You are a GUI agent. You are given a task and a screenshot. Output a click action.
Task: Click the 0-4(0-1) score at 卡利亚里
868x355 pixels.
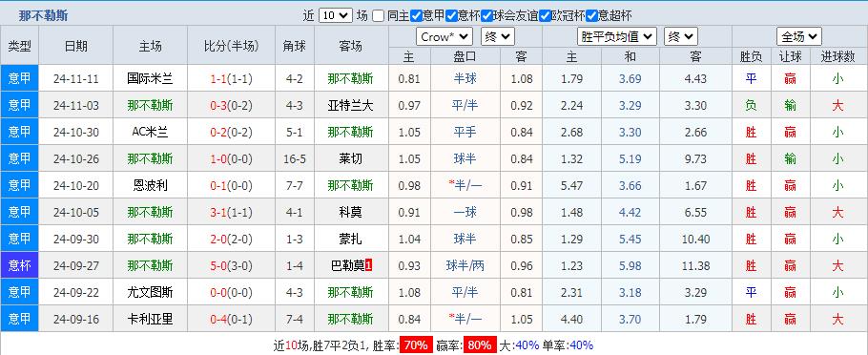coord(232,319)
